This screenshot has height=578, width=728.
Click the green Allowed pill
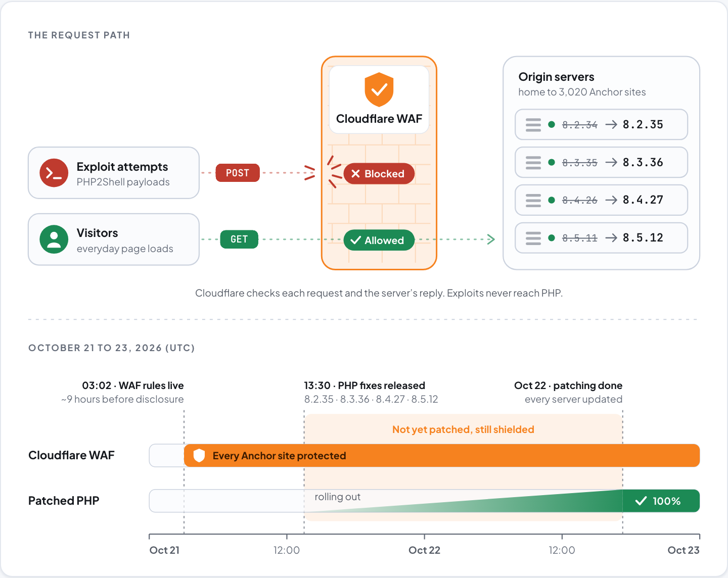(379, 240)
